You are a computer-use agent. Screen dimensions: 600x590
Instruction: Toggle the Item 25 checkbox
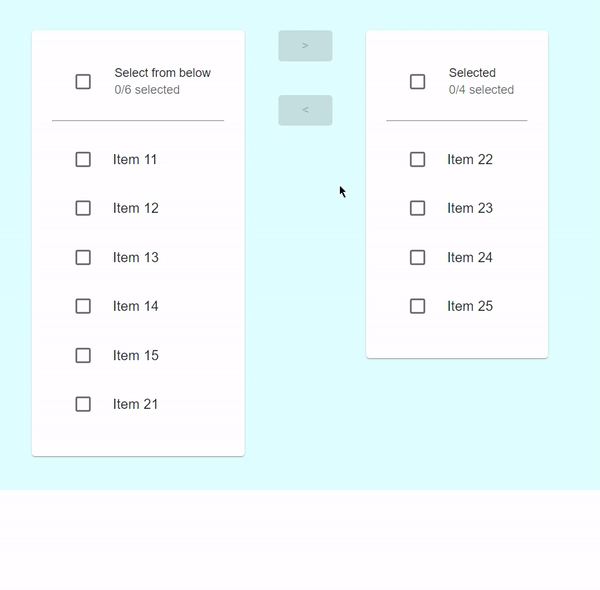(418, 306)
